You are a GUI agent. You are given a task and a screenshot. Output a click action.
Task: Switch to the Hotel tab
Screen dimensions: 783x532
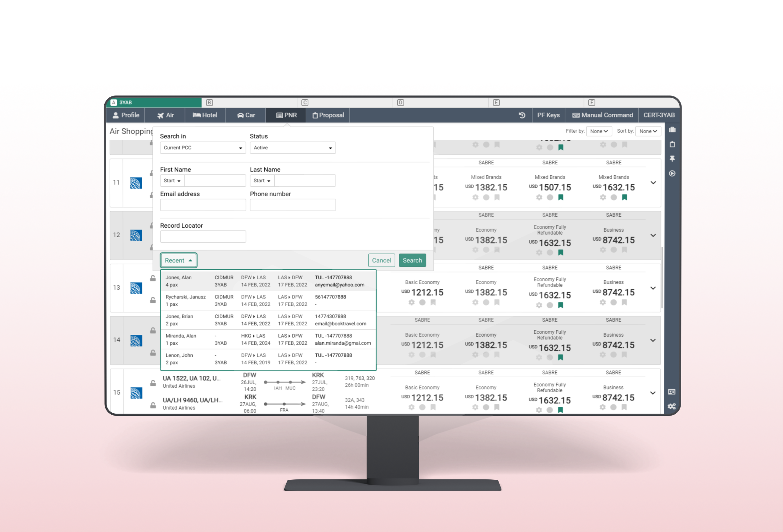(x=205, y=115)
